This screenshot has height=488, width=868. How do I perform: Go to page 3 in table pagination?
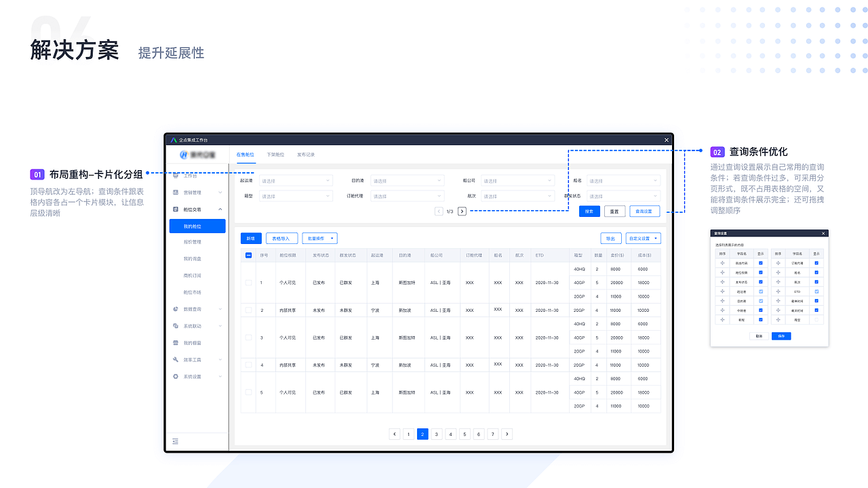[x=437, y=434]
